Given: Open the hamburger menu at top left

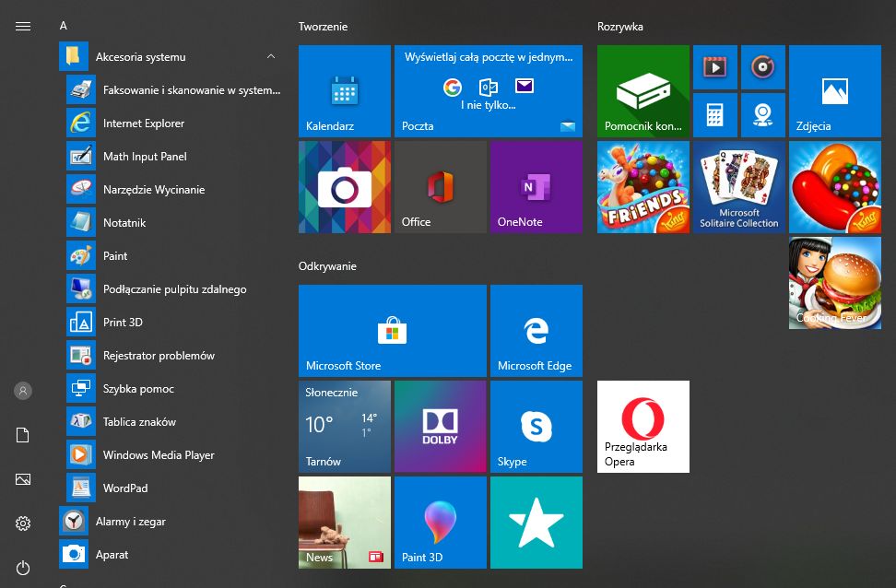Looking at the screenshot, I should pyautogui.click(x=23, y=27).
